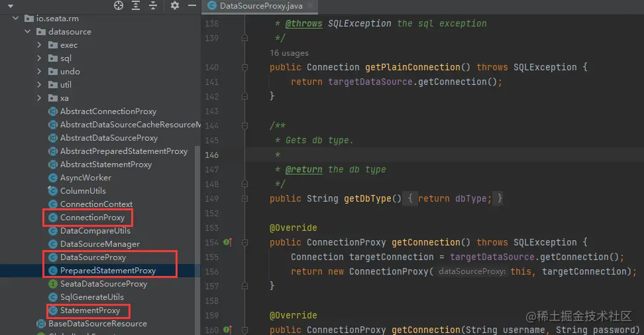This screenshot has height=335, width=644.
Task: Click the @Override annotation on line 153
Action: click(x=294, y=228)
